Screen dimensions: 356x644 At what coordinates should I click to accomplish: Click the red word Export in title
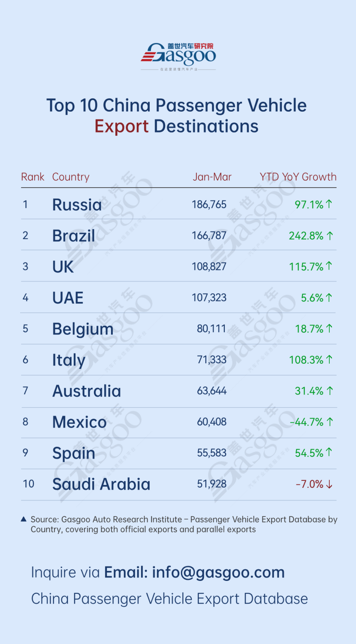pos(122,127)
